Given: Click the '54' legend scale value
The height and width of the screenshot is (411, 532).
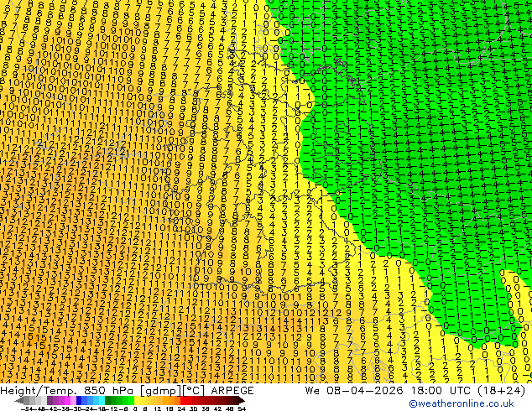Looking at the screenshot, I should click(x=242, y=409).
